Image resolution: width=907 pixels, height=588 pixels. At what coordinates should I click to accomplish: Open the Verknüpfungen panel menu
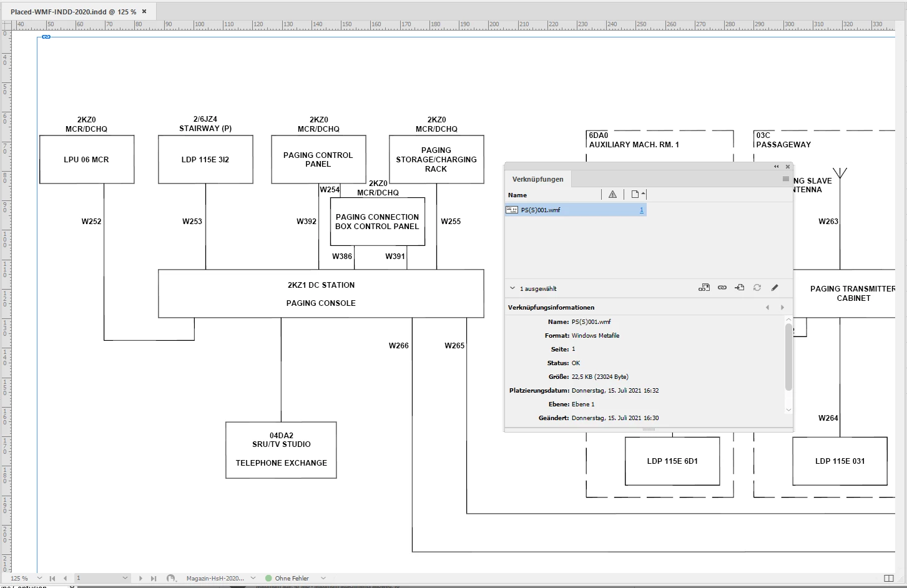(x=786, y=179)
